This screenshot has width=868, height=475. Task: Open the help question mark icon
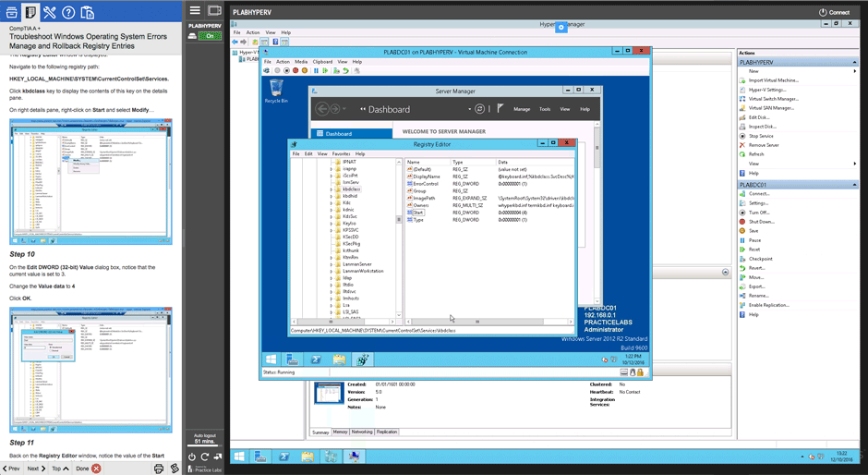pyautogui.click(x=68, y=12)
